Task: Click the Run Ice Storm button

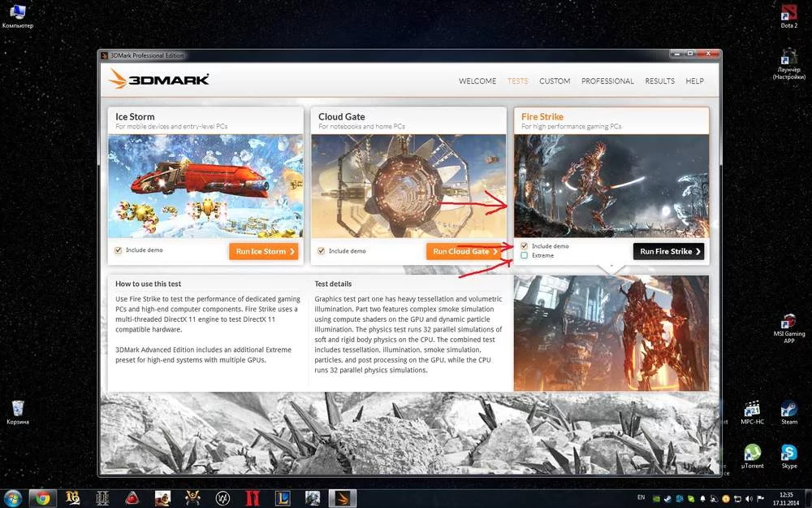Action: (x=264, y=251)
